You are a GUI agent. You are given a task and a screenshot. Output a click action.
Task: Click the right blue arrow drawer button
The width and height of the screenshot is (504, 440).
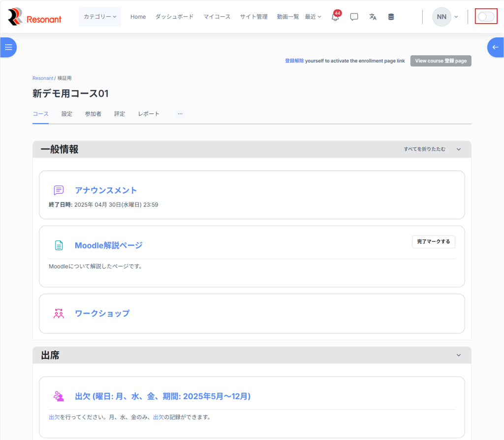pos(495,47)
